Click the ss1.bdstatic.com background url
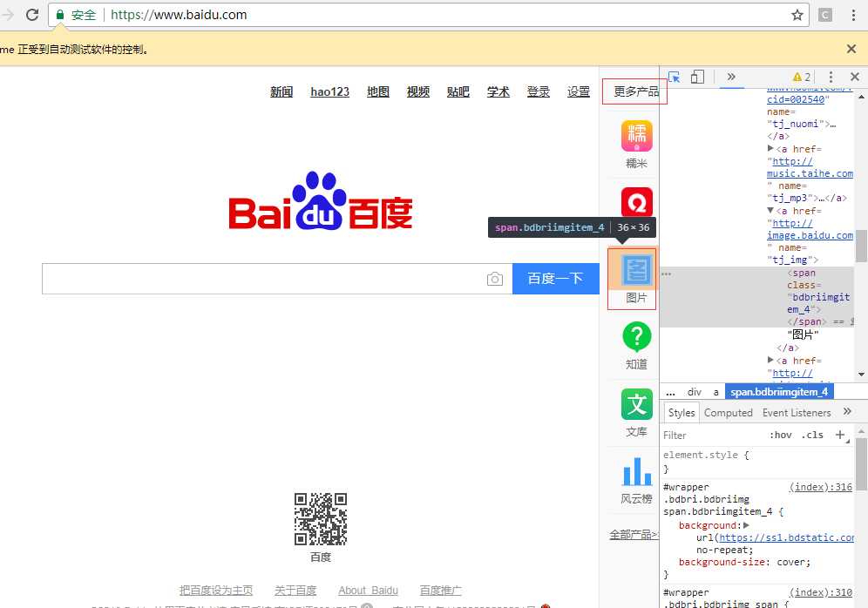868x608 pixels. point(786,537)
